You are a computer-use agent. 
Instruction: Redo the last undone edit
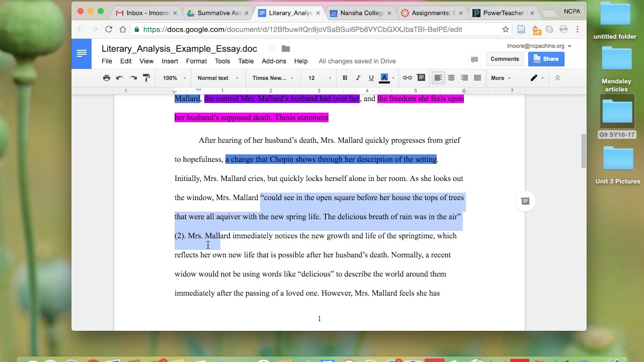(x=133, y=78)
